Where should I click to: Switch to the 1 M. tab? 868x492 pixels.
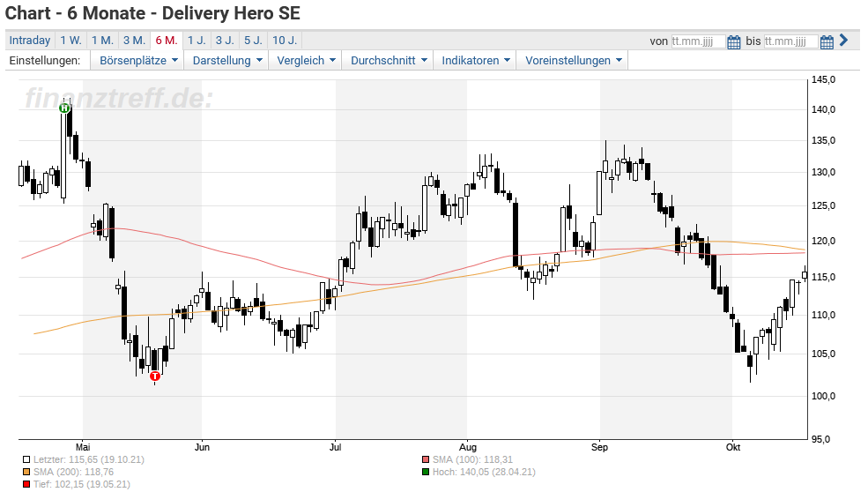point(102,41)
